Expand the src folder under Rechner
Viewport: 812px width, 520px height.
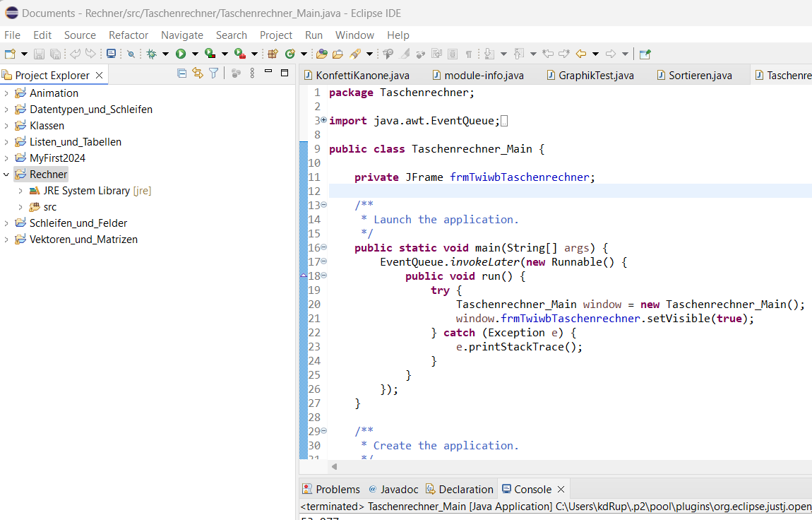click(x=20, y=207)
